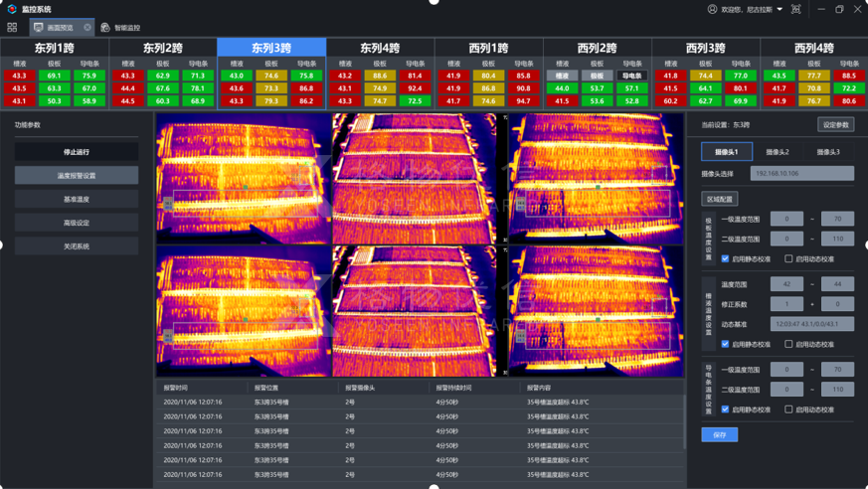This screenshot has width=868, height=489.
Task: Click the scan-frame fullscreen icon in title bar
Action: [795, 9]
